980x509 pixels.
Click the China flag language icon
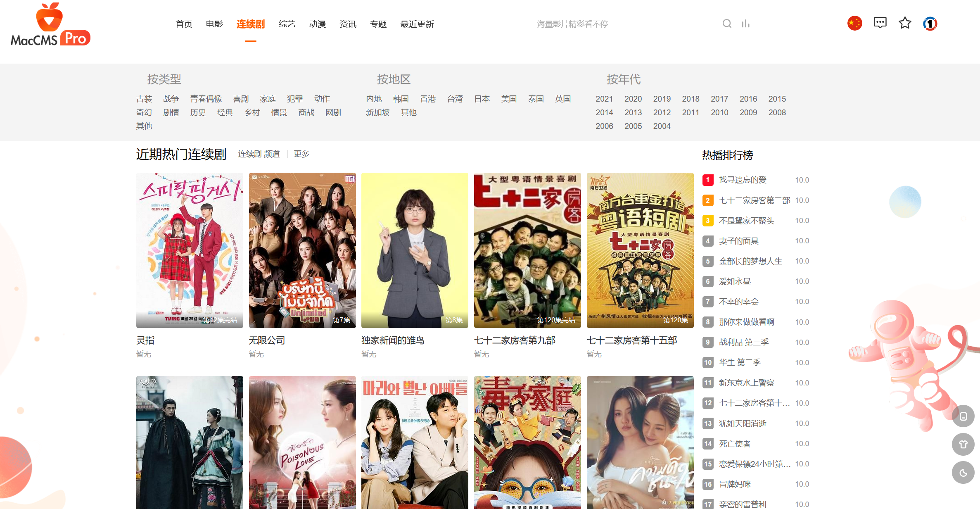pos(854,23)
